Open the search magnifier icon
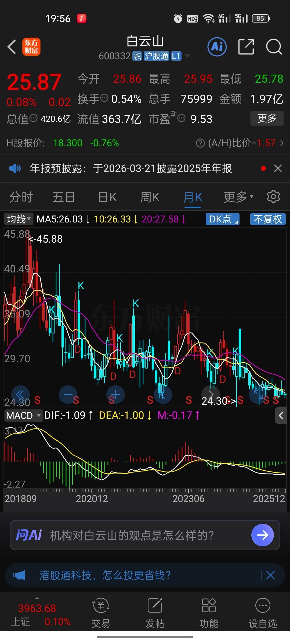 coord(274,47)
